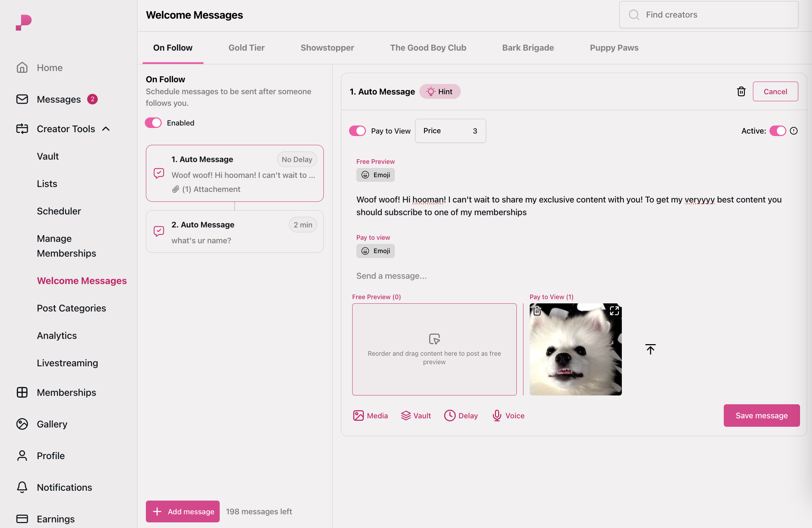Viewport: 812px width, 528px height.
Task: Select the Gold Tier tab
Action: (x=246, y=48)
